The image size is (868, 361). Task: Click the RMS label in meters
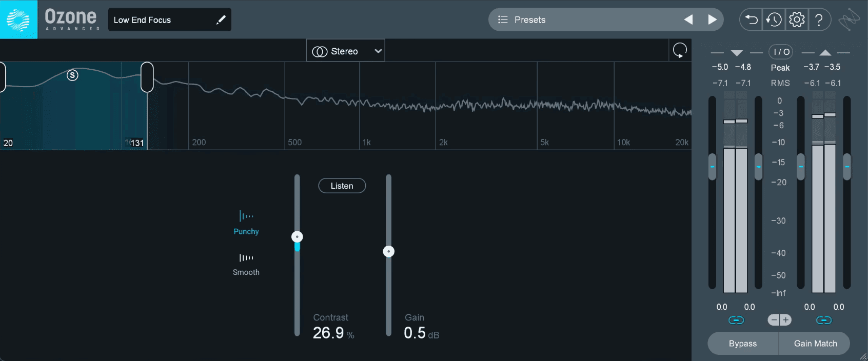pos(780,83)
